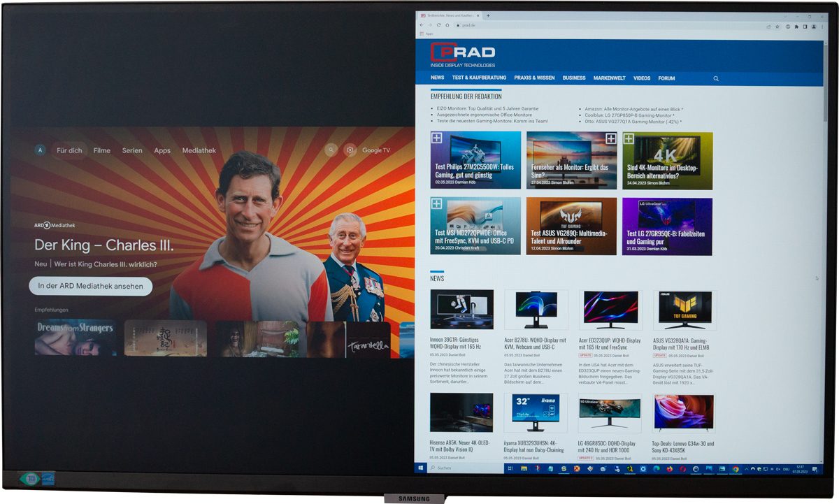Open File Explorer from the taskbar
This screenshot has width=839, height=504.
tap(524, 468)
